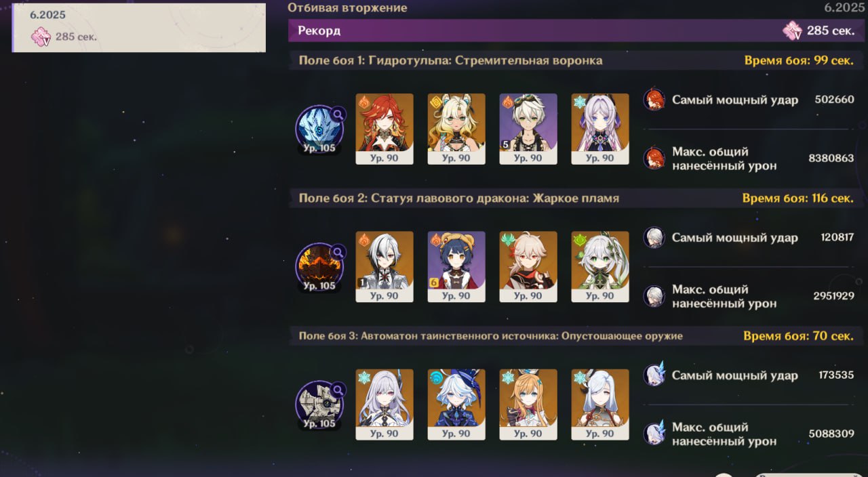This screenshot has height=477, width=868.
Task: Select Arlecchino portrait in battlefield 2
Action: pyautogui.click(x=384, y=267)
